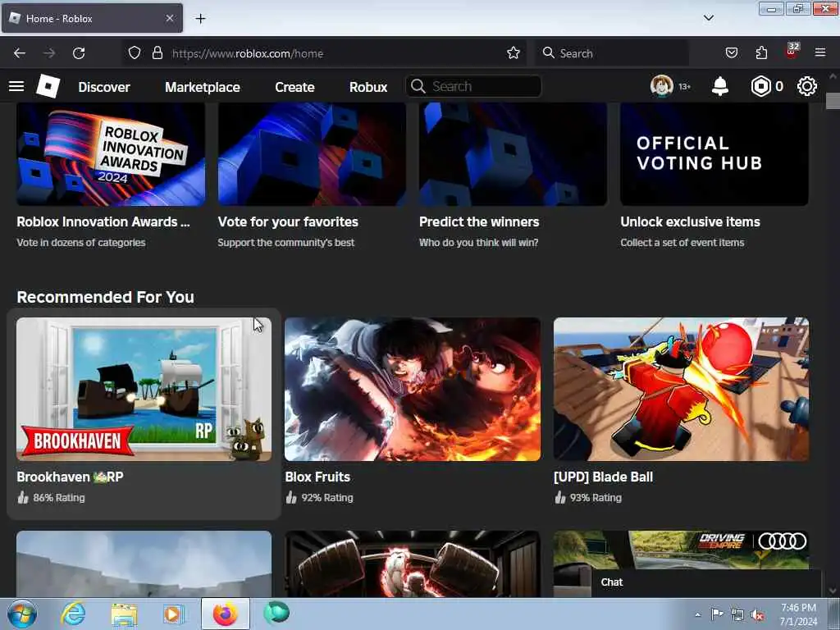Open the File Explorer taskbar icon
This screenshot has width=840, height=630.
pos(125,614)
